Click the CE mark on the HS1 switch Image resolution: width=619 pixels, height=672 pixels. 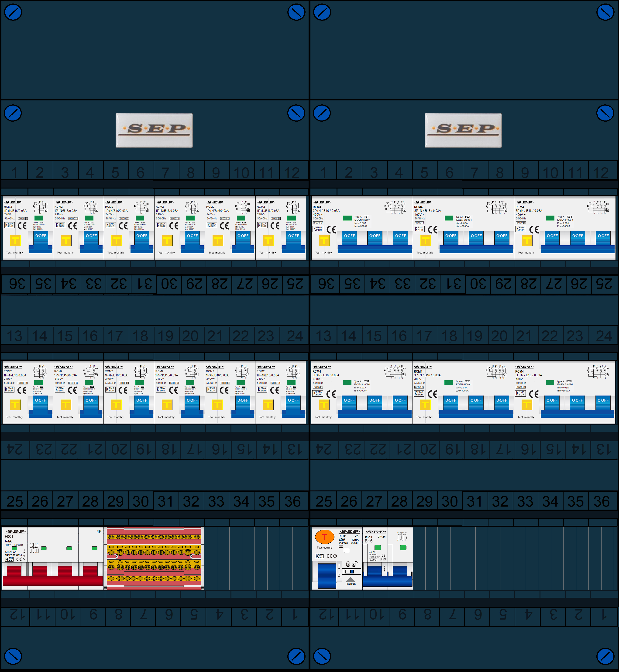pos(19,559)
